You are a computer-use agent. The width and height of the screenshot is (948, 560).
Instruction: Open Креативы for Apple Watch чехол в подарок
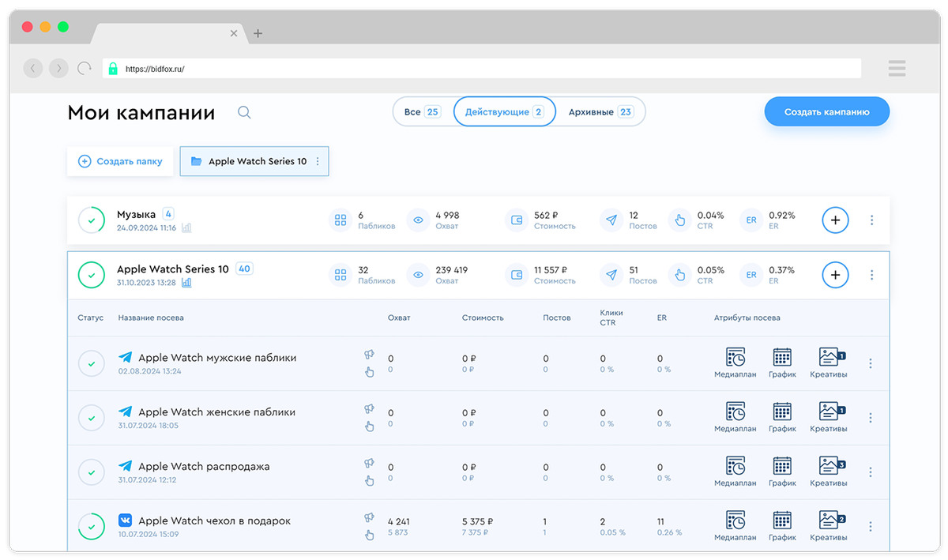click(x=829, y=526)
